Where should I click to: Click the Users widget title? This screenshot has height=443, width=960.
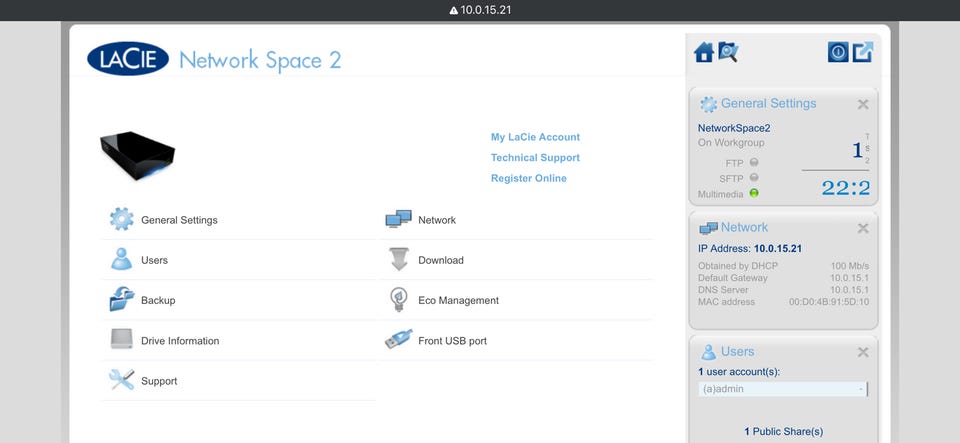coord(737,351)
